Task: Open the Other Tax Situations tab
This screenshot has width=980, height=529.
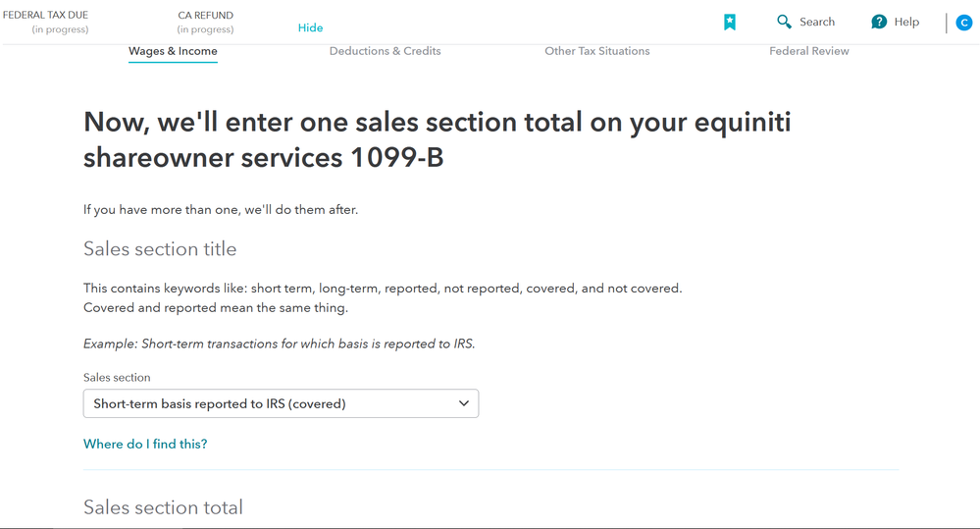Action: (596, 51)
